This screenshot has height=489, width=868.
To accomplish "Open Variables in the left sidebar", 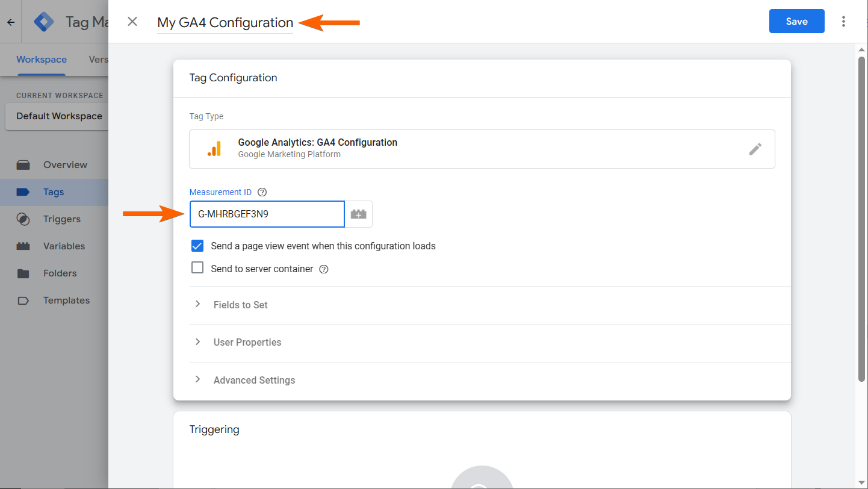I will (x=64, y=246).
